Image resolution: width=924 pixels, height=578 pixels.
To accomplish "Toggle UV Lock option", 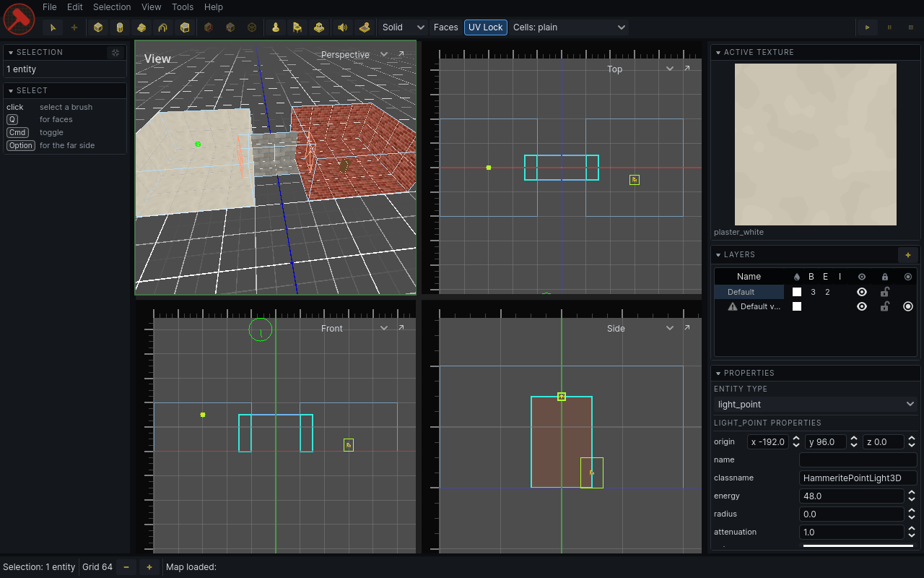I will coord(486,27).
